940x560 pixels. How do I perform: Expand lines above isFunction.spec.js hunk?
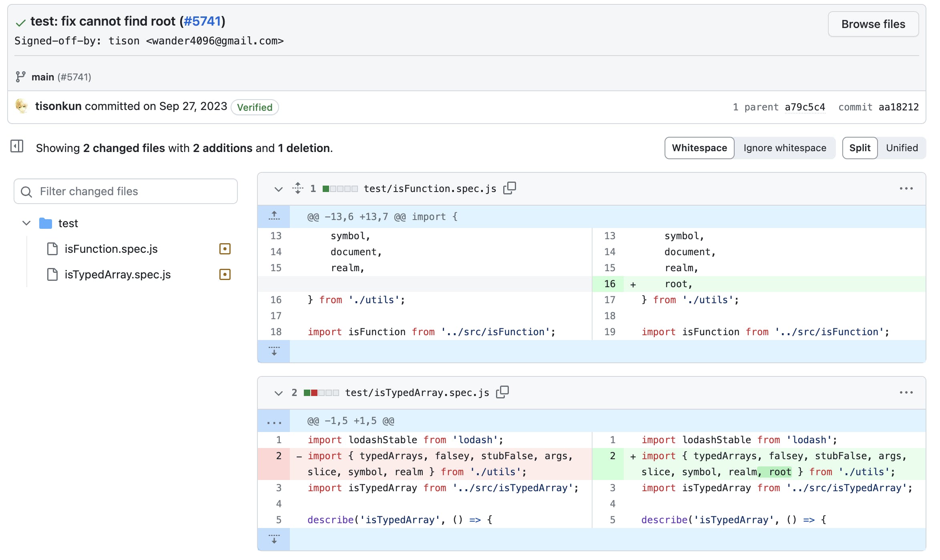[274, 216]
